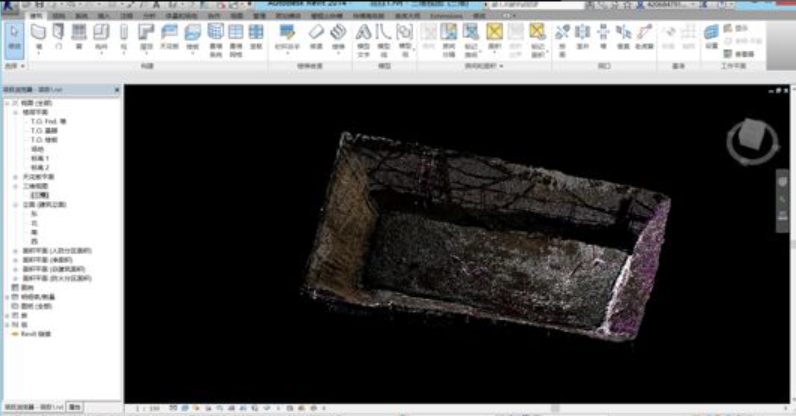
Task: Switch to the Extensions ribbon tab
Action: [447, 16]
